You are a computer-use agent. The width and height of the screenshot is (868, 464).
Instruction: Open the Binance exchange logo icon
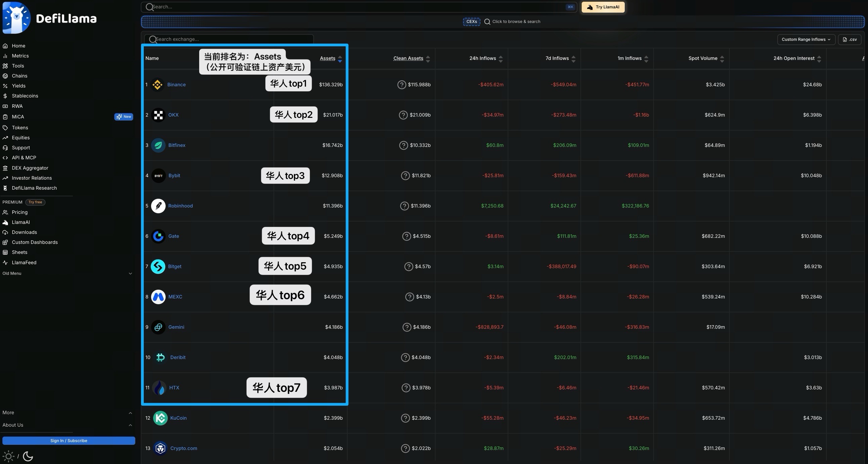[x=157, y=85]
